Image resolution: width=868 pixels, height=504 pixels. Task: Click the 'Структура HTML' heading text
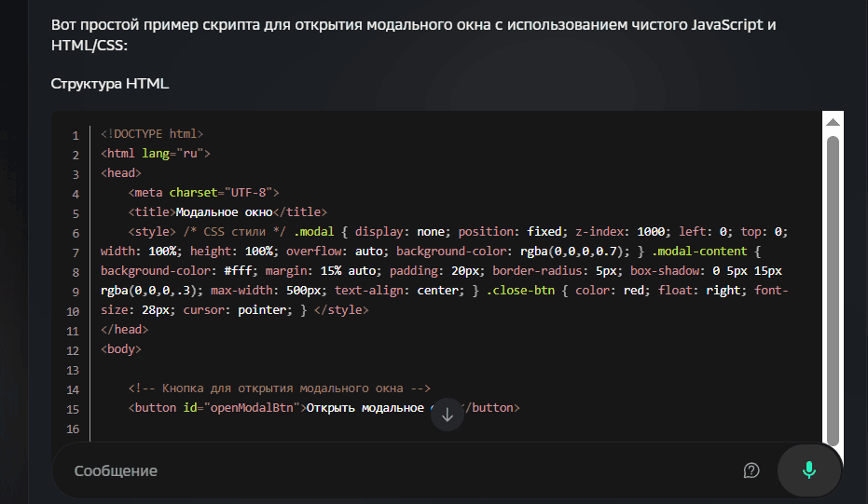click(110, 84)
